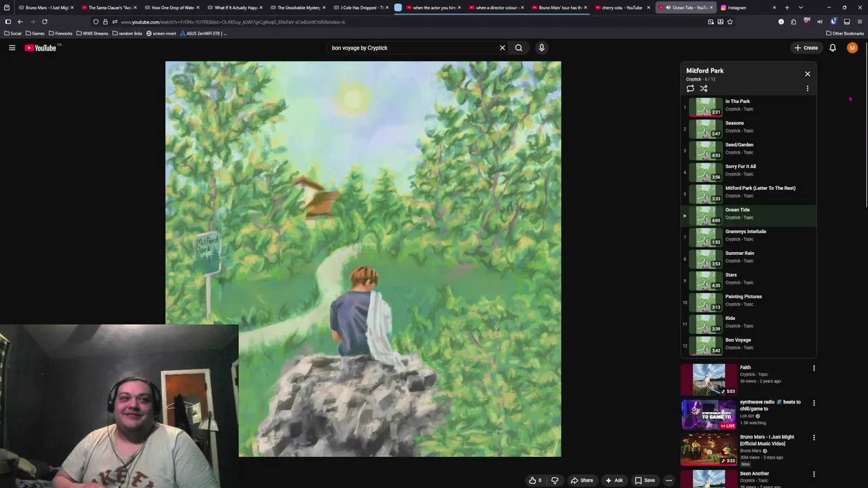Open the account avatar menu

[852, 47]
